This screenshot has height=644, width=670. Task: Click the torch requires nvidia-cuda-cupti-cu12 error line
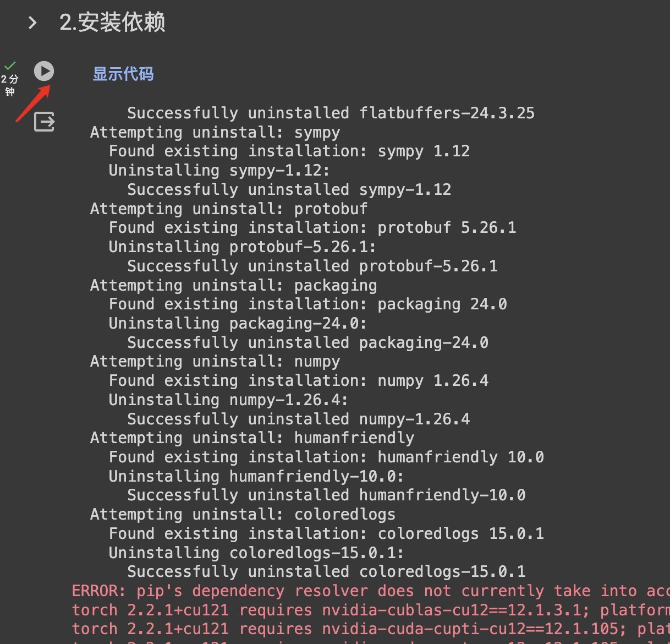pos(371,629)
